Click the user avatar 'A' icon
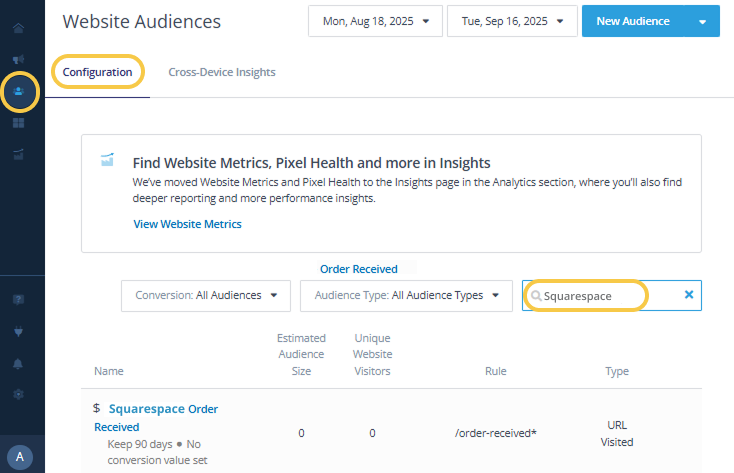The image size is (734, 473). point(21,457)
